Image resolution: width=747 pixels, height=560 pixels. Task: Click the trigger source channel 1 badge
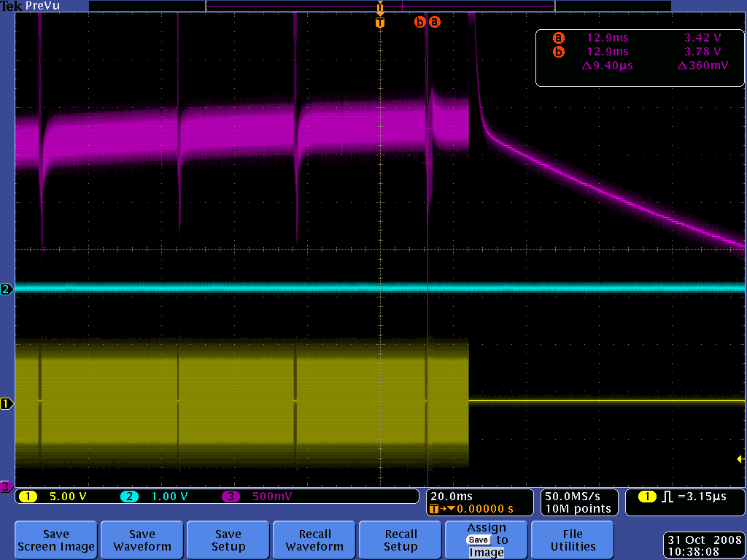(x=647, y=497)
